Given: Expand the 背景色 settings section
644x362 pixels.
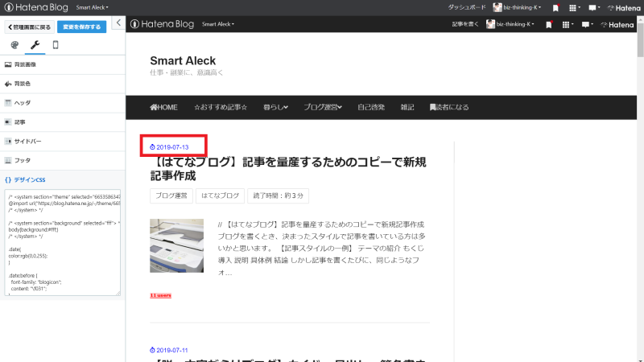Looking at the screenshot, I should (x=63, y=84).
